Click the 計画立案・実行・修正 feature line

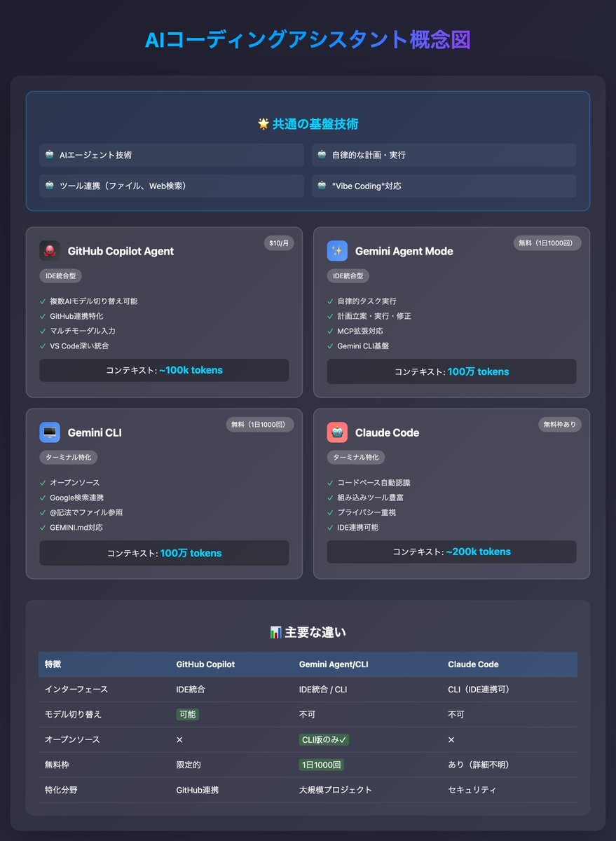coord(374,316)
